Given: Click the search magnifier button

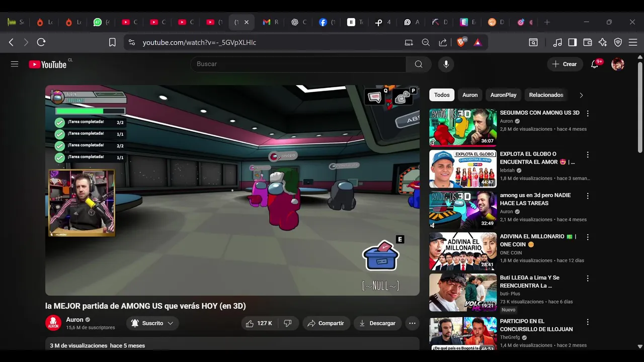Looking at the screenshot, I should pos(419,64).
